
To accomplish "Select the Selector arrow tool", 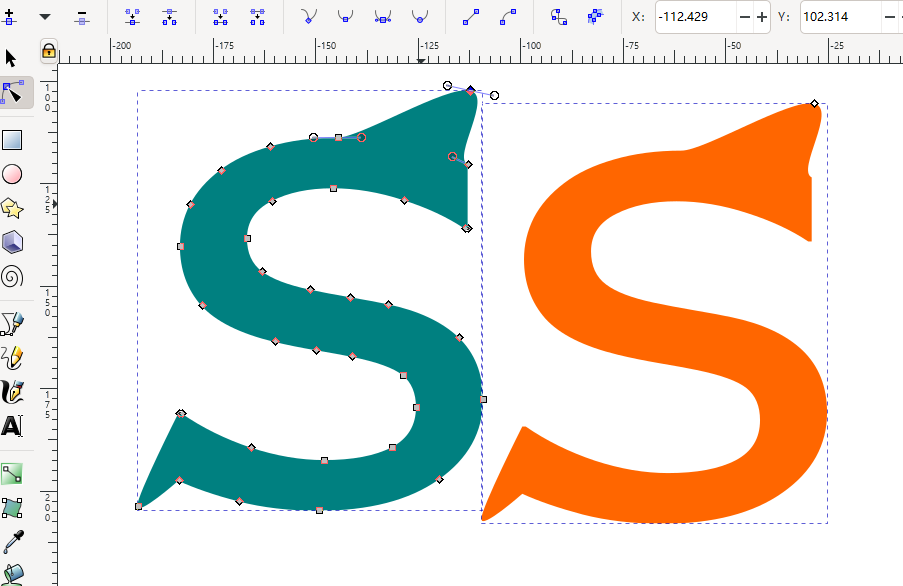I will (12, 58).
